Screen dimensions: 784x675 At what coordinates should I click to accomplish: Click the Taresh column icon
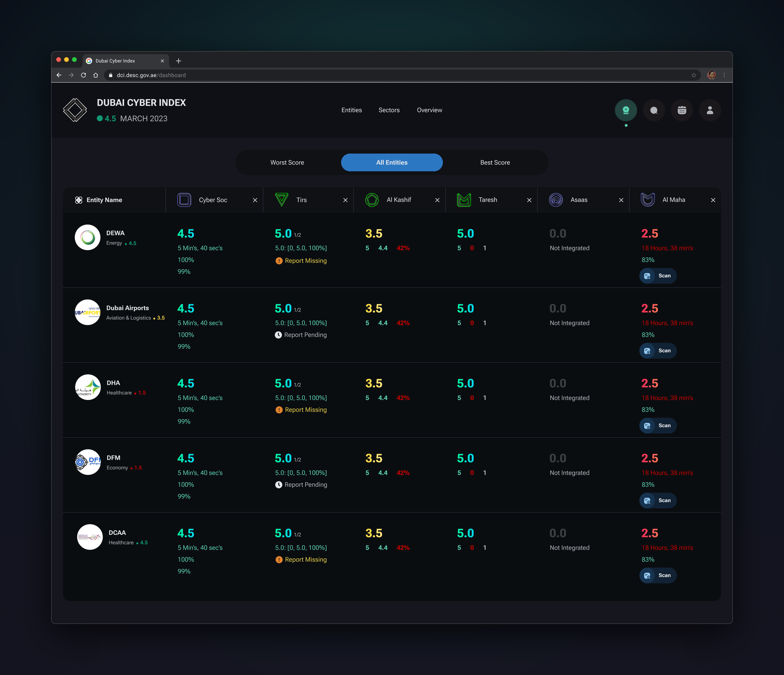tap(464, 200)
